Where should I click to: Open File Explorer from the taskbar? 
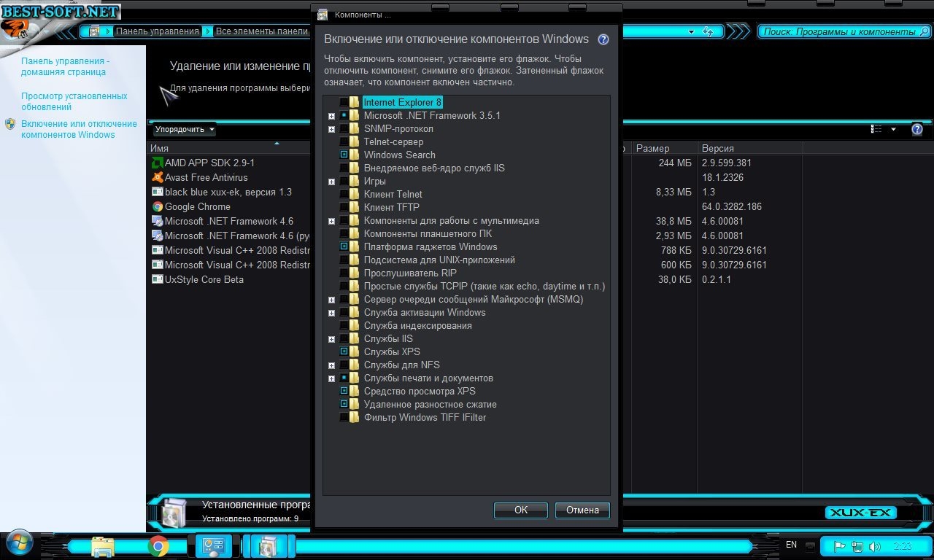point(103,545)
